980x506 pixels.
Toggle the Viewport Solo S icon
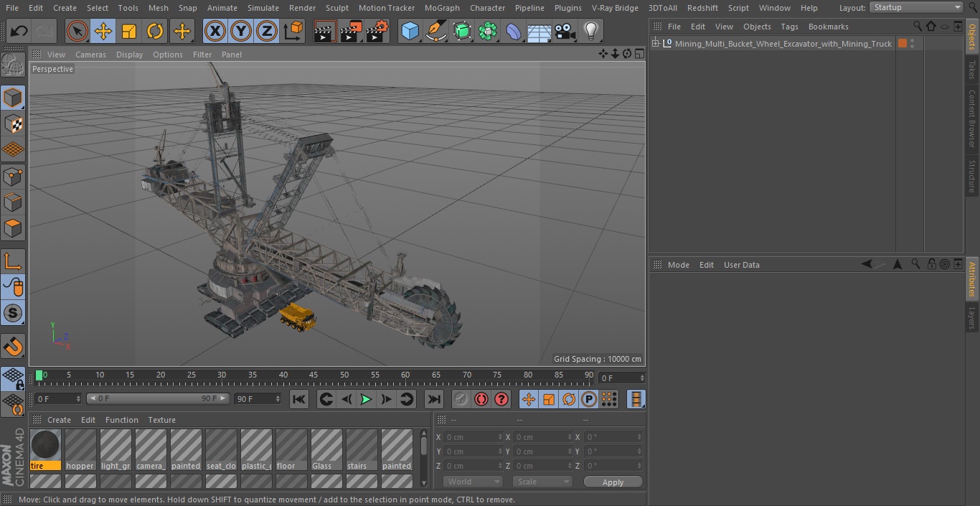13,313
